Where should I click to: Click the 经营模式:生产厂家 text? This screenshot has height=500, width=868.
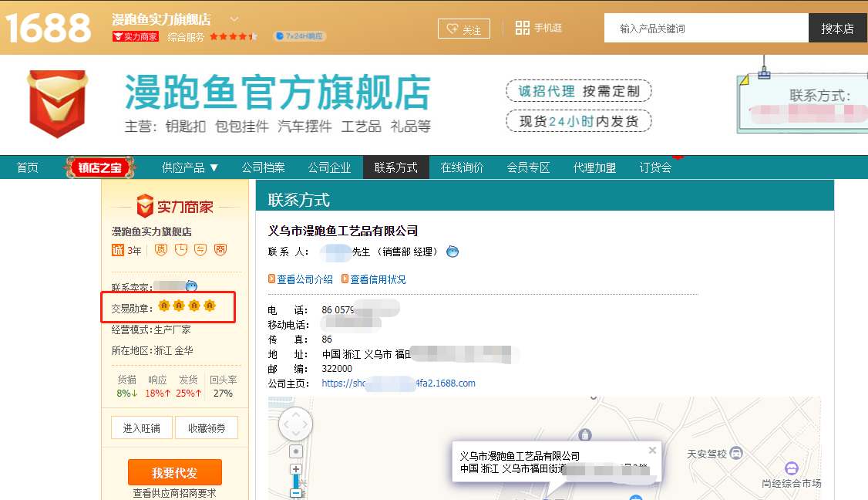point(151,329)
